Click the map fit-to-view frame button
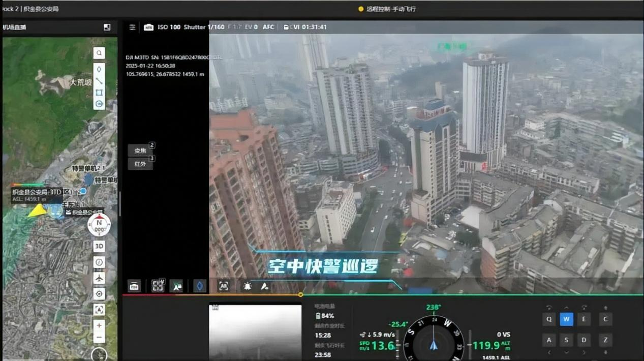Viewport: 644px width, 361px height. (99, 310)
